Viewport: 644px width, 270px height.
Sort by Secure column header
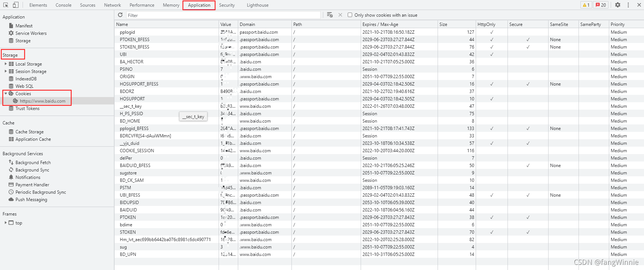pyautogui.click(x=528, y=24)
